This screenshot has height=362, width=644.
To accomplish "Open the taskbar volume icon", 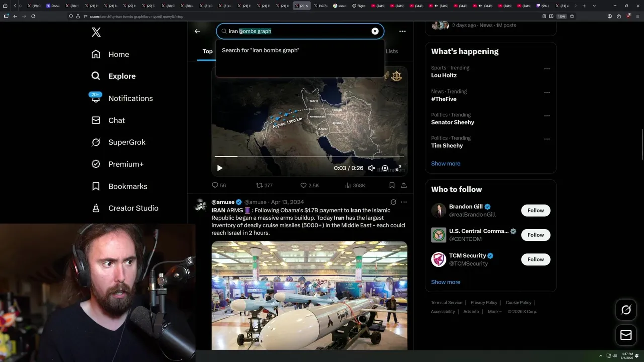I will 614,356.
